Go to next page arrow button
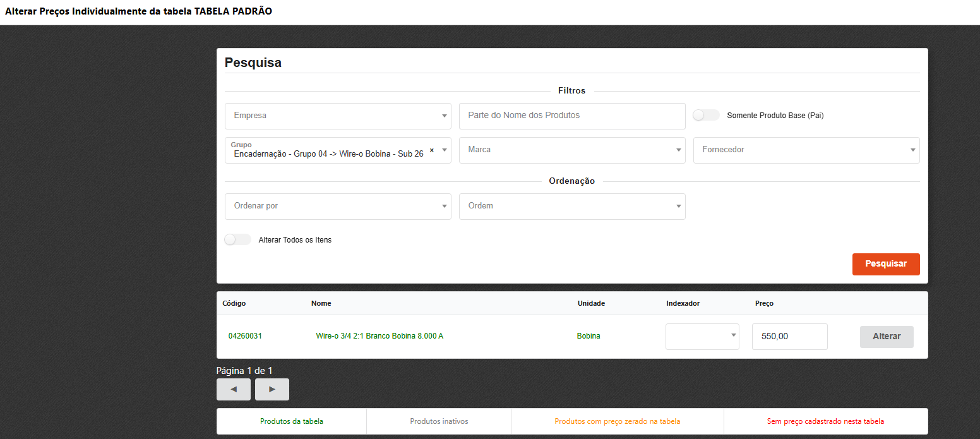Viewport: 980px width, 439px height. pos(272,389)
